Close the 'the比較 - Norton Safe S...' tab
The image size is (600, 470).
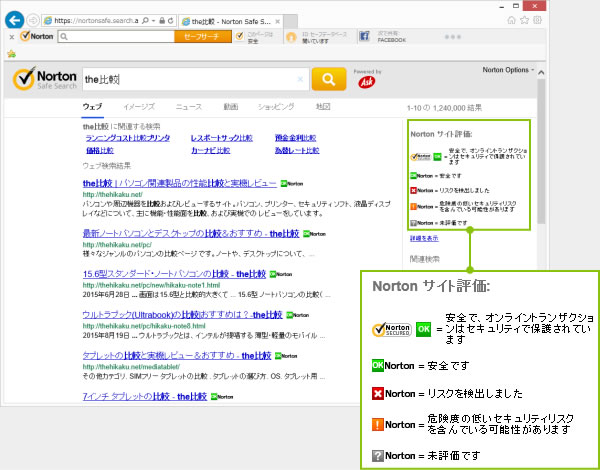[x=277, y=21]
